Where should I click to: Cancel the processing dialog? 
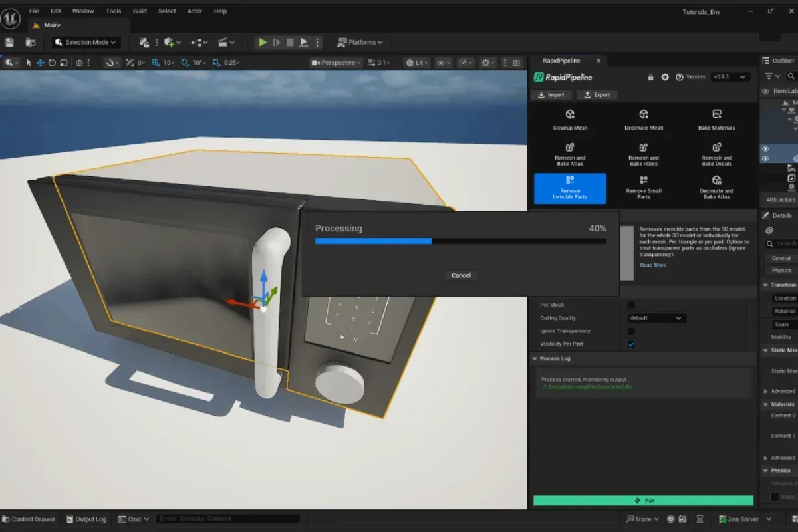tap(461, 275)
